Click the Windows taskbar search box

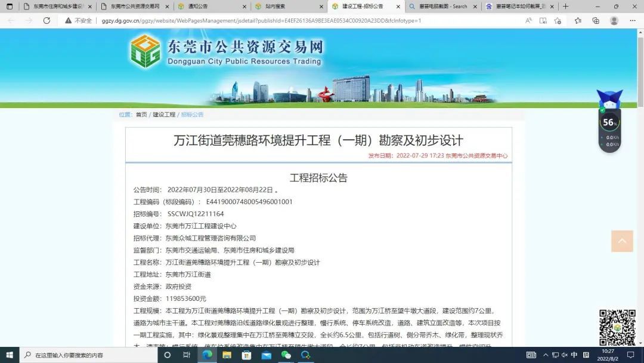(x=88, y=355)
